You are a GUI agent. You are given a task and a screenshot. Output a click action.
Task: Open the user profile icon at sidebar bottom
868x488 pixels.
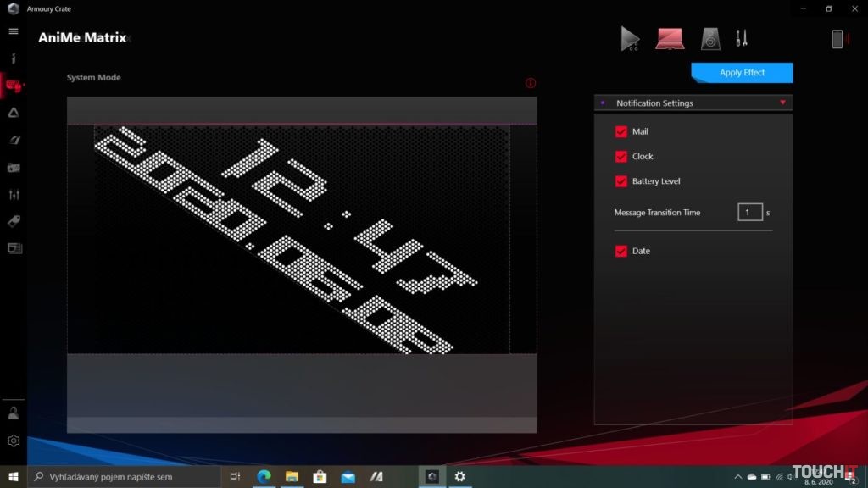click(13, 413)
